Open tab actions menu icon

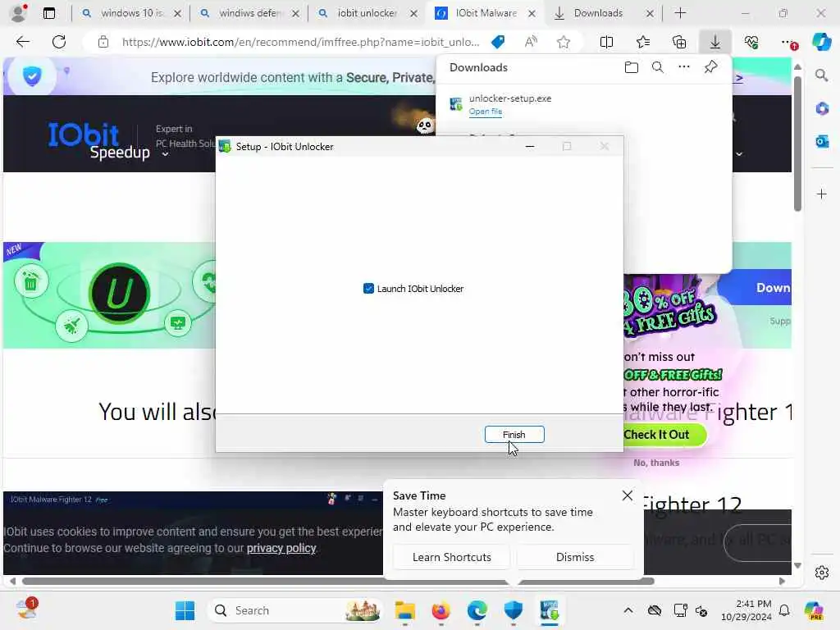point(49,13)
